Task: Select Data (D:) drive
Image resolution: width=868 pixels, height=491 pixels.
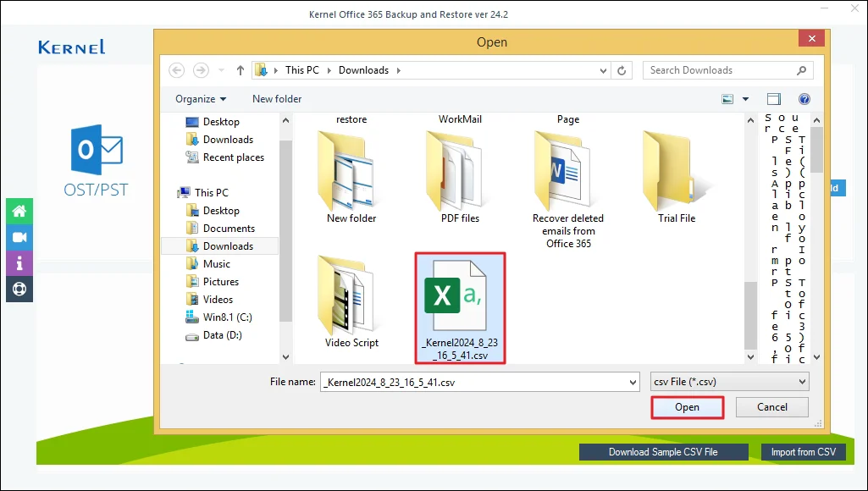Action: (x=214, y=335)
